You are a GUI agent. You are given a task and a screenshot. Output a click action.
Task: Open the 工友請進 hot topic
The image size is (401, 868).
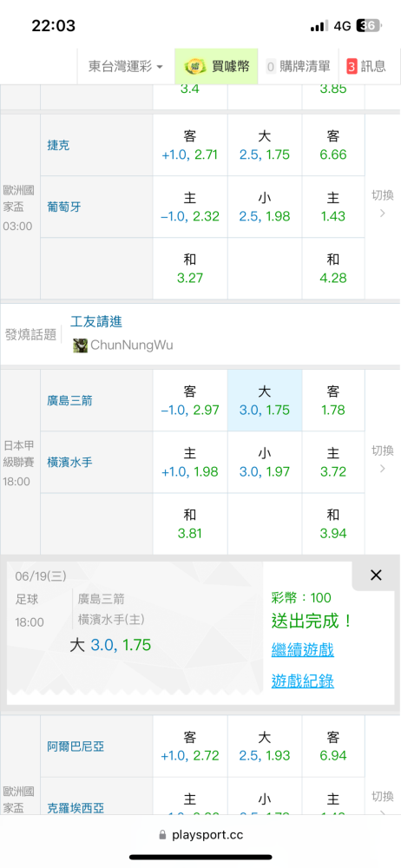click(96, 321)
